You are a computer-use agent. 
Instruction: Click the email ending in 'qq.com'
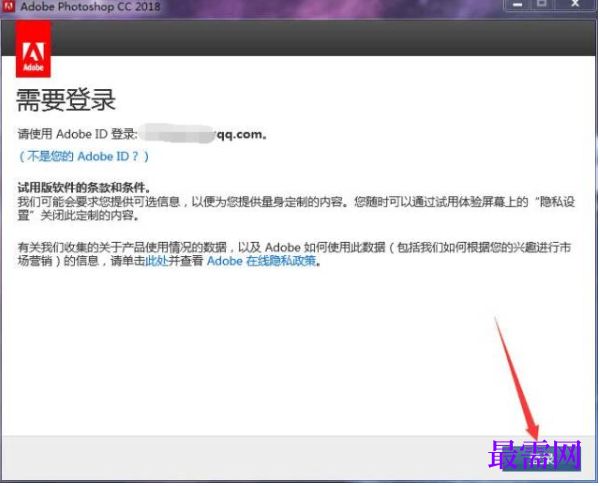tap(202, 134)
